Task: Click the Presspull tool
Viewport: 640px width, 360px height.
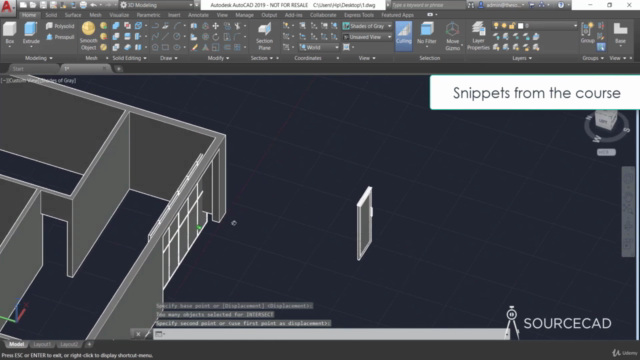Action: [60, 37]
